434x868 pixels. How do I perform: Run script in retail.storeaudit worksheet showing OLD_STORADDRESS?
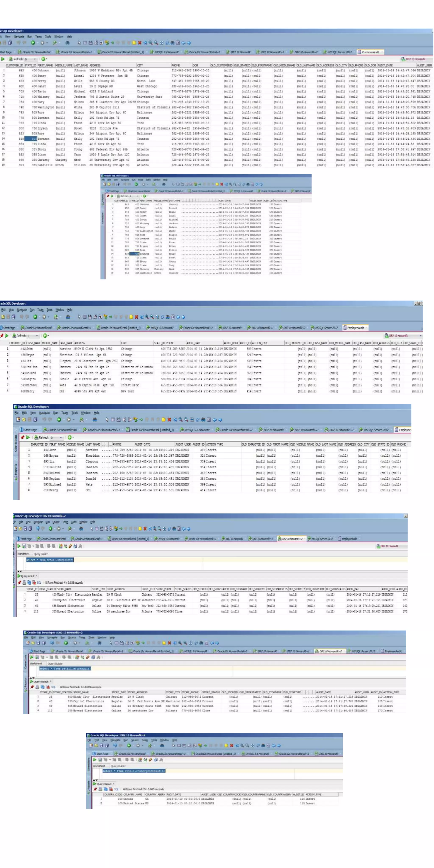[x=24, y=546]
